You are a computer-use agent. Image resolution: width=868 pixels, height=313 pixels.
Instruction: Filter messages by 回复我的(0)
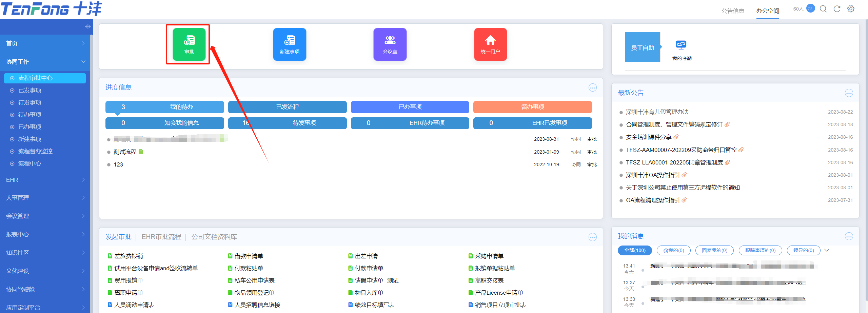[x=714, y=250]
